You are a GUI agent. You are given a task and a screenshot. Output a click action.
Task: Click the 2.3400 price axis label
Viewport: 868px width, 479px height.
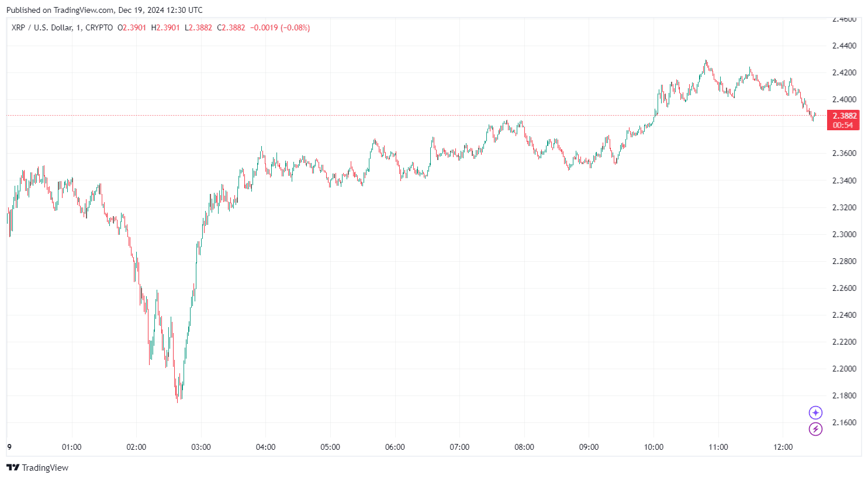pyautogui.click(x=844, y=181)
